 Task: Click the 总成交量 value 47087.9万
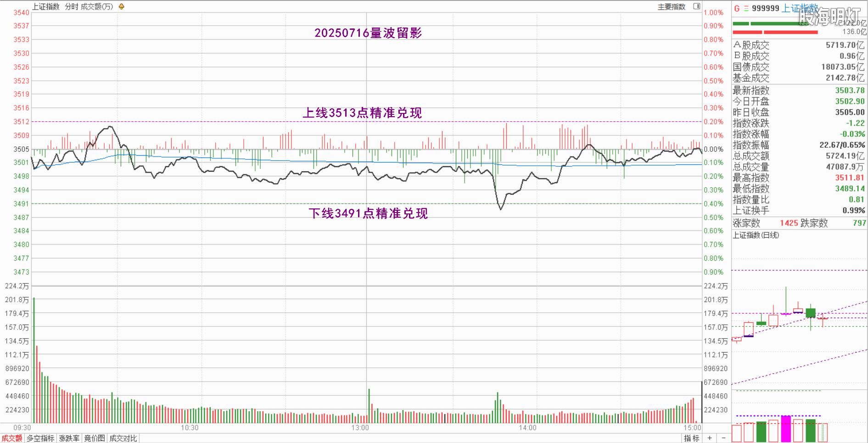point(845,167)
